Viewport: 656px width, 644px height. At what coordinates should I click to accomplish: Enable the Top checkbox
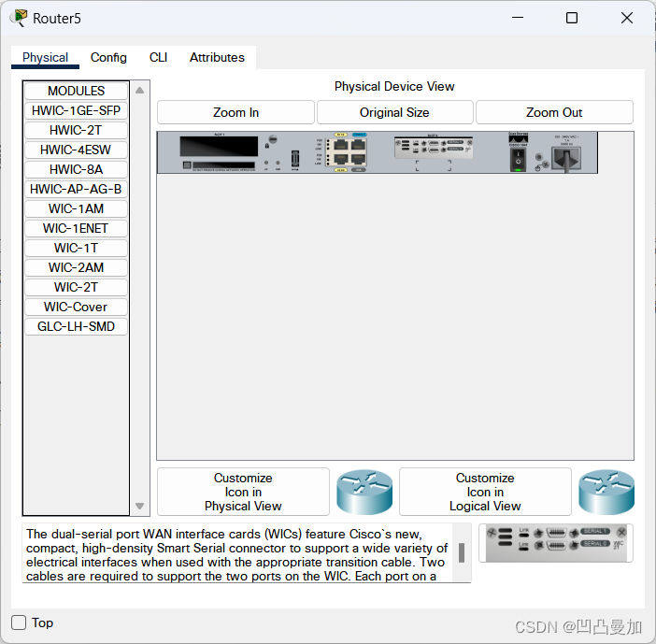tap(19, 623)
